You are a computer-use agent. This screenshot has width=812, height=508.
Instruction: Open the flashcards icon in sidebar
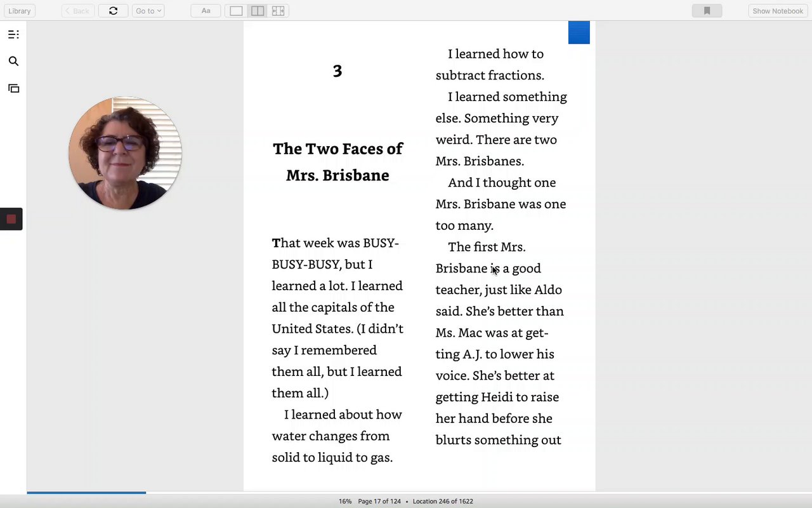(x=13, y=88)
